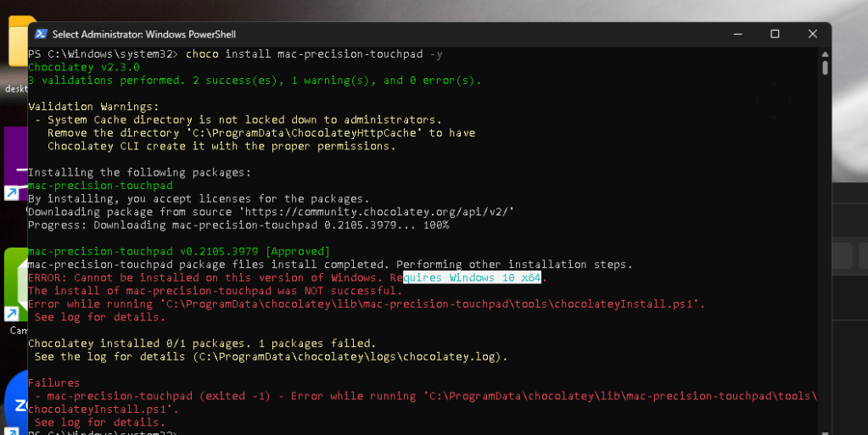This screenshot has height=435, width=868.
Task: Click the 'Validation Warnings:' heading
Action: tap(93, 106)
